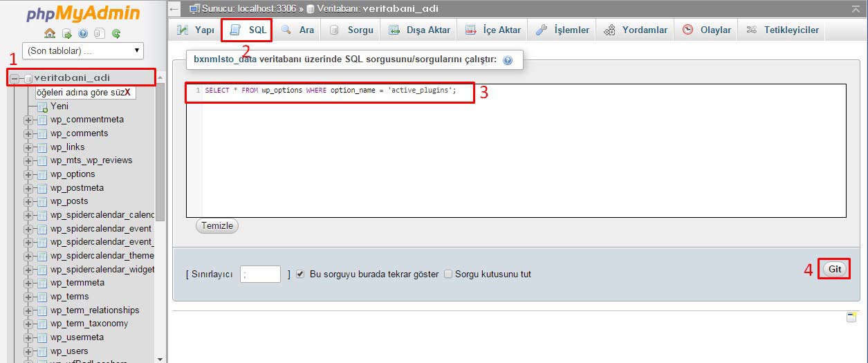Click the Temizle button

(x=217, y=226)
